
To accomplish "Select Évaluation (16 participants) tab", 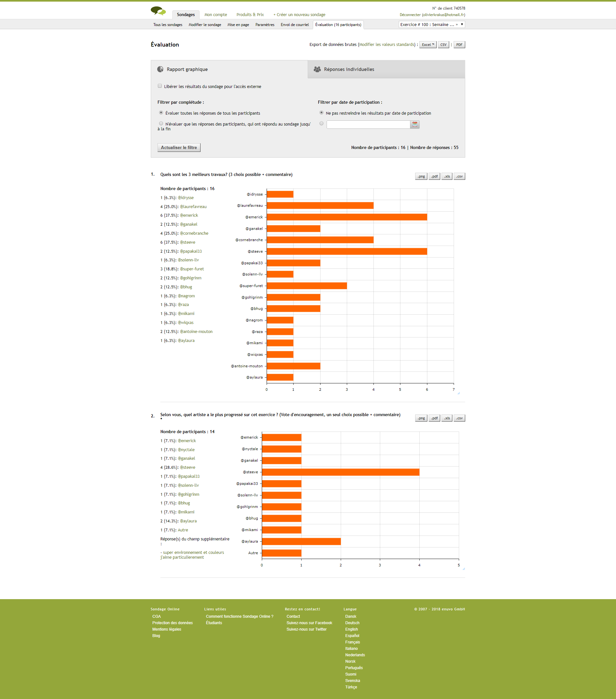I will 338,25.
